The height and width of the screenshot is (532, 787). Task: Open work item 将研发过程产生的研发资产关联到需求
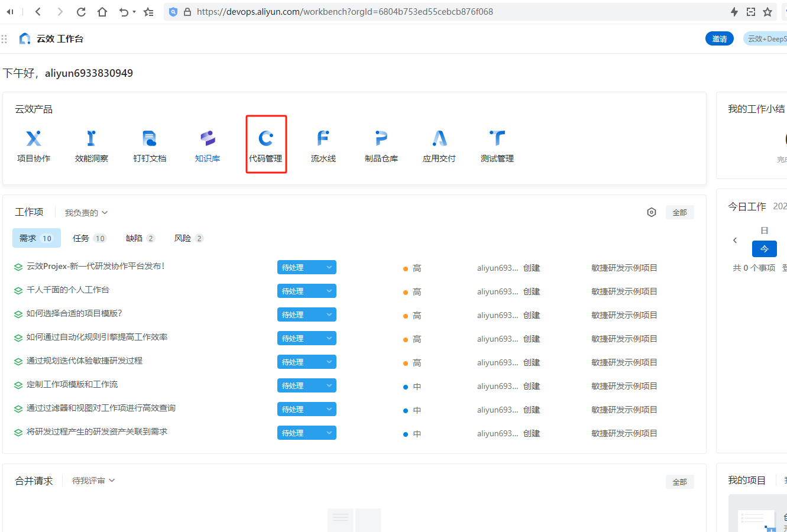pos(97,432)
